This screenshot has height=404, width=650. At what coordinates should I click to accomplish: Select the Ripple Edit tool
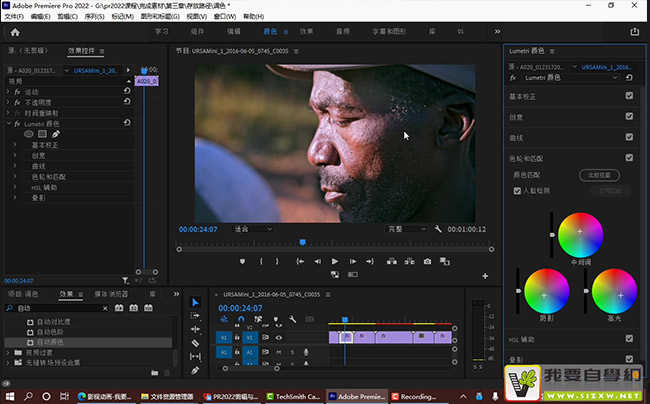[195, 329]
